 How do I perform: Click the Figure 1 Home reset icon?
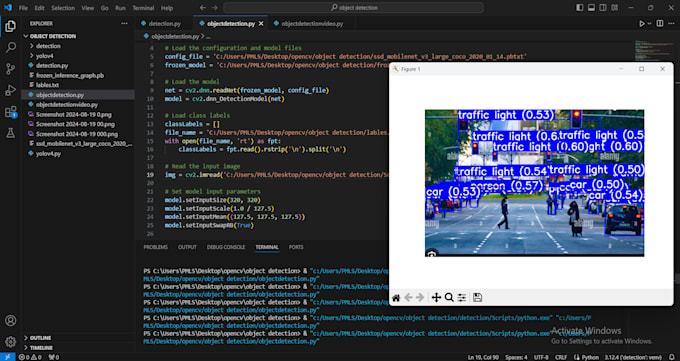396,298
